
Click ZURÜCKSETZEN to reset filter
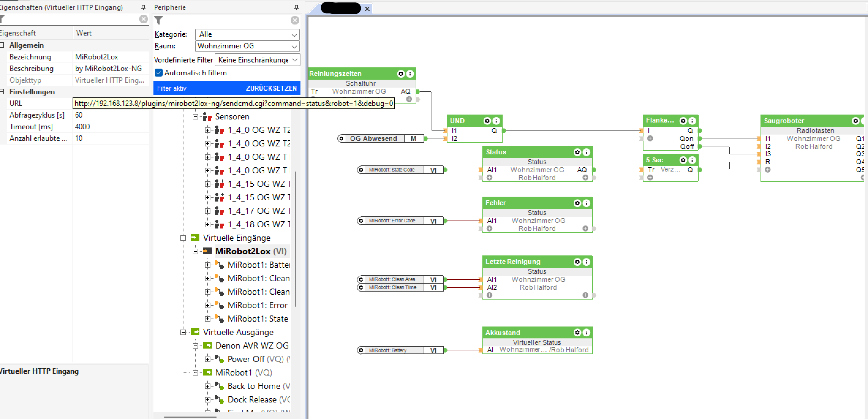click(271, 88)
